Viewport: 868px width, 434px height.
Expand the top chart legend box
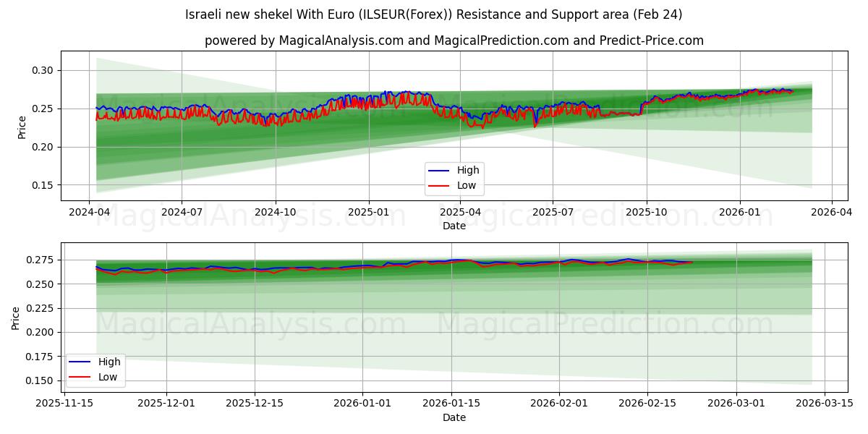pyautogui.click(x=455, y=178)
